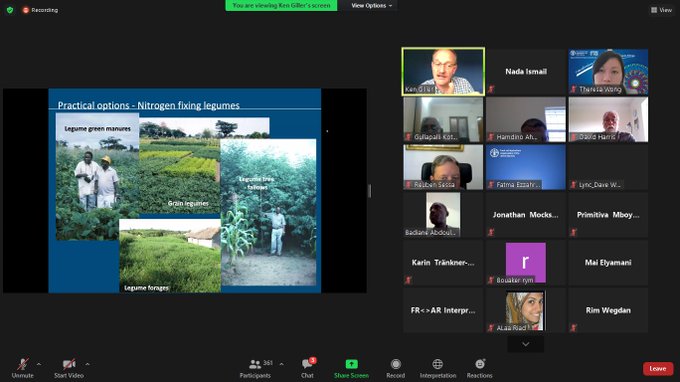Click muted mic icon on Nada Ismail tile
680x382 pixels.
coord(491,89)
